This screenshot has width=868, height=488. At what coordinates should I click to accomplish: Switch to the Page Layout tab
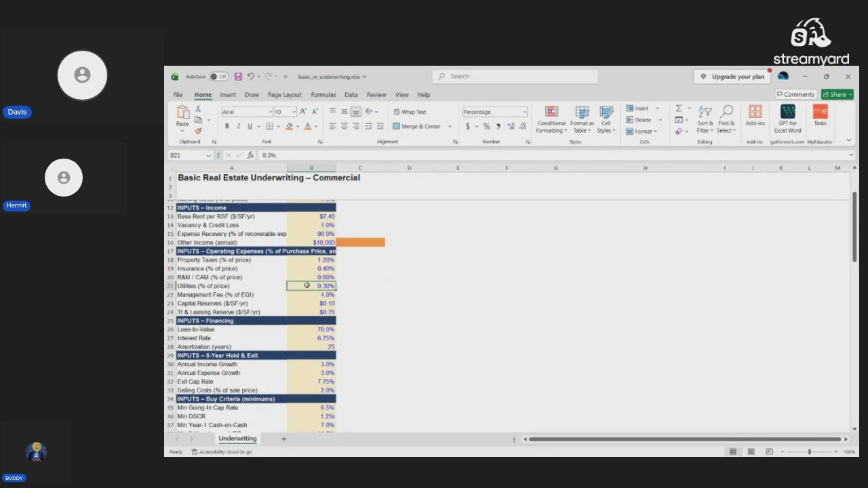(x=284, y=95)
